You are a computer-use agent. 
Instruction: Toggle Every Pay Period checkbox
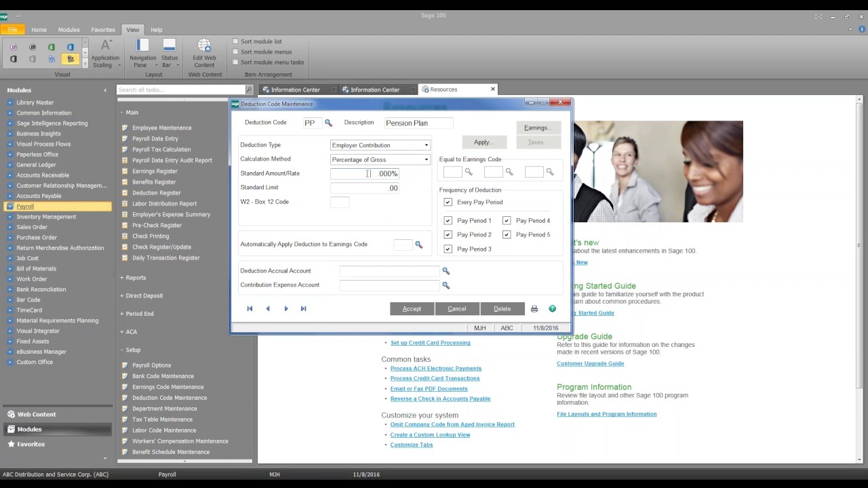[x=448, y=202]
